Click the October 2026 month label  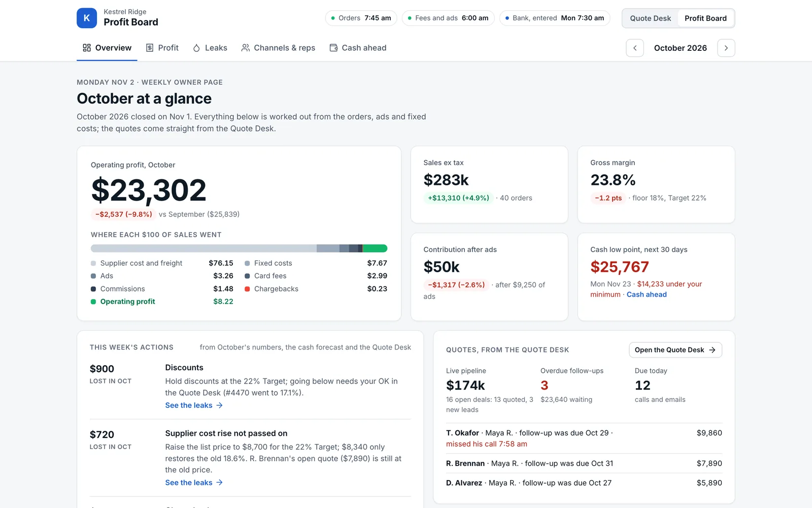click(680, 48)
